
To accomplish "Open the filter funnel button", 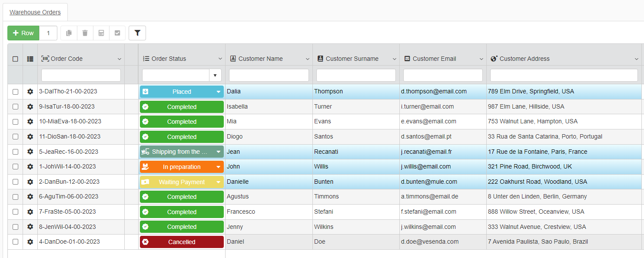I will [137, 33].
